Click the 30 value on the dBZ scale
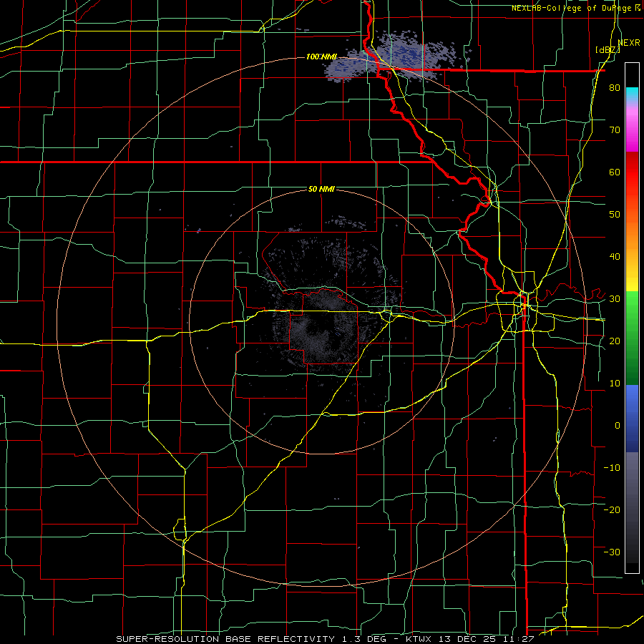Screen dimensions: 644x644 click(x=615, y=299)
